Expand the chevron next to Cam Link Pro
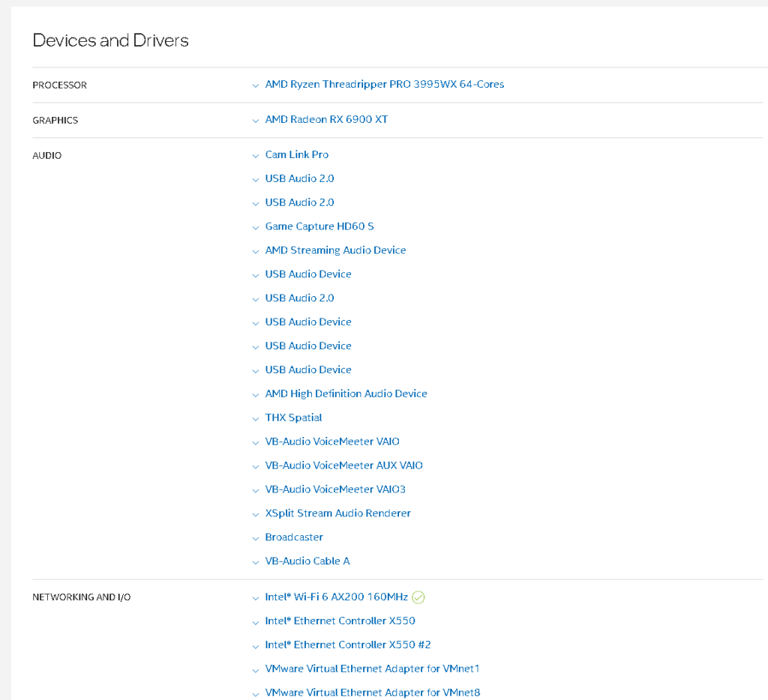Image resolution: width=768 pixels, height=700 pixels. pos(255,156)
